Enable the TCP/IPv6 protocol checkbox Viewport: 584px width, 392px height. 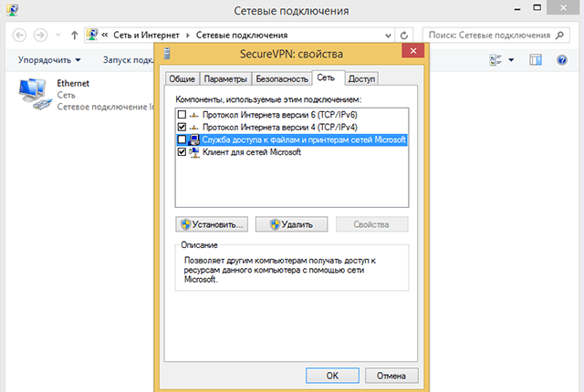click(182, 115)
